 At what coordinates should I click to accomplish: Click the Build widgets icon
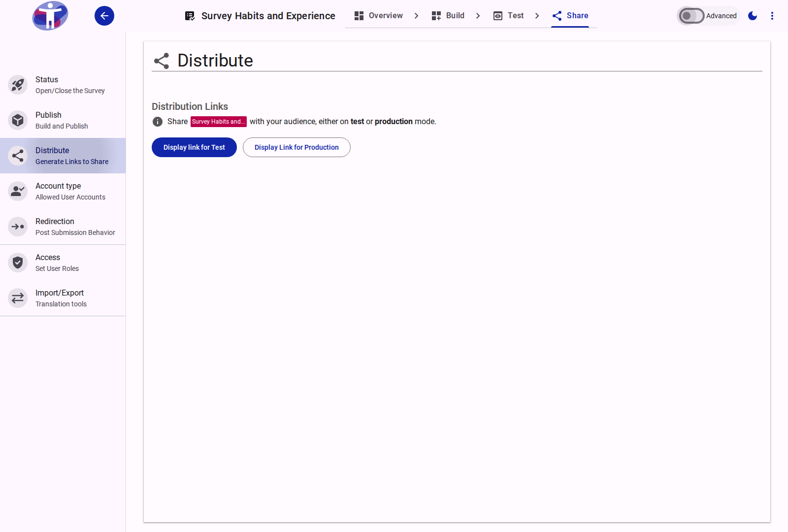click(436, 16)
